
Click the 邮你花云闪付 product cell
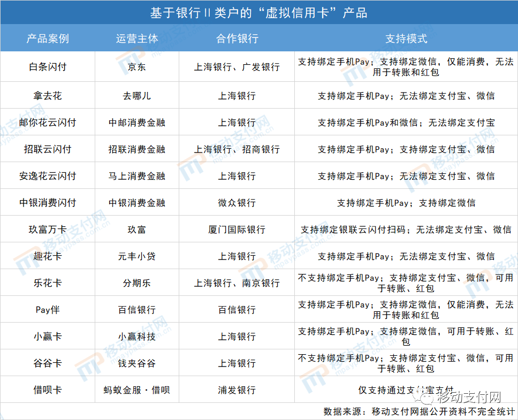pos(48,123)
